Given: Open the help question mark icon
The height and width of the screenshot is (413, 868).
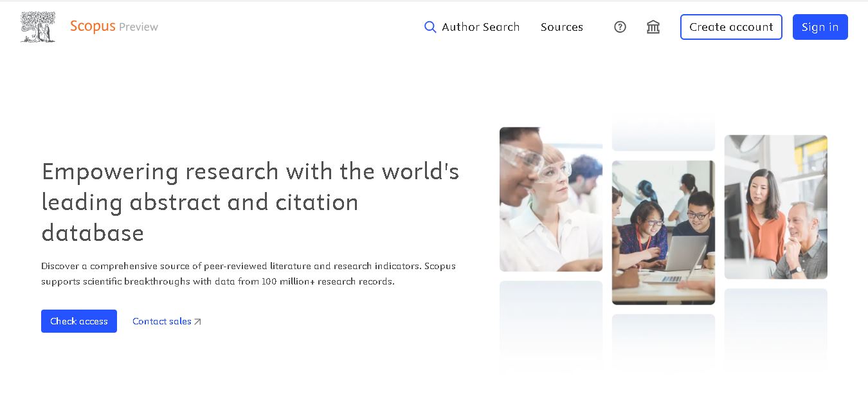Looking at the screenshot, I should (620, 27).
